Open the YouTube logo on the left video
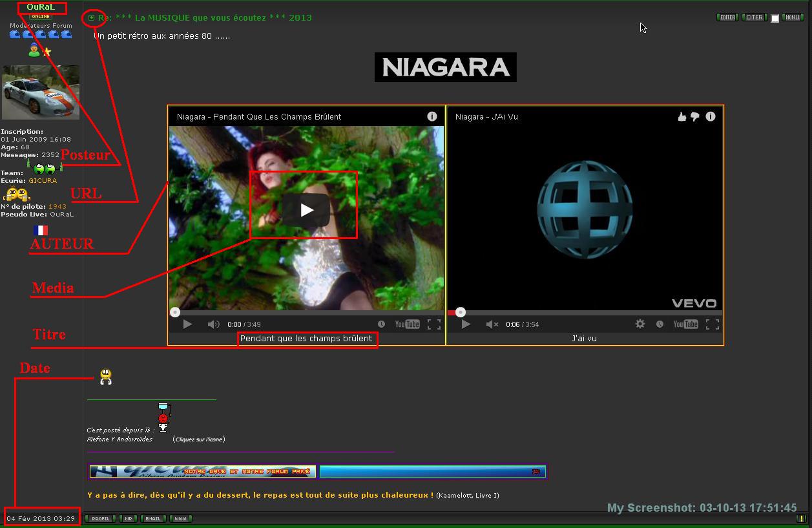This screenshot has width=812, height=528. pos(408,324)
